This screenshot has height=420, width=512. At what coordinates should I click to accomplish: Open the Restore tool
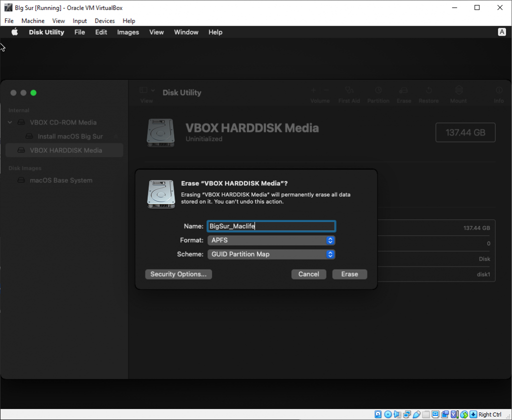(x=428, y=94)
